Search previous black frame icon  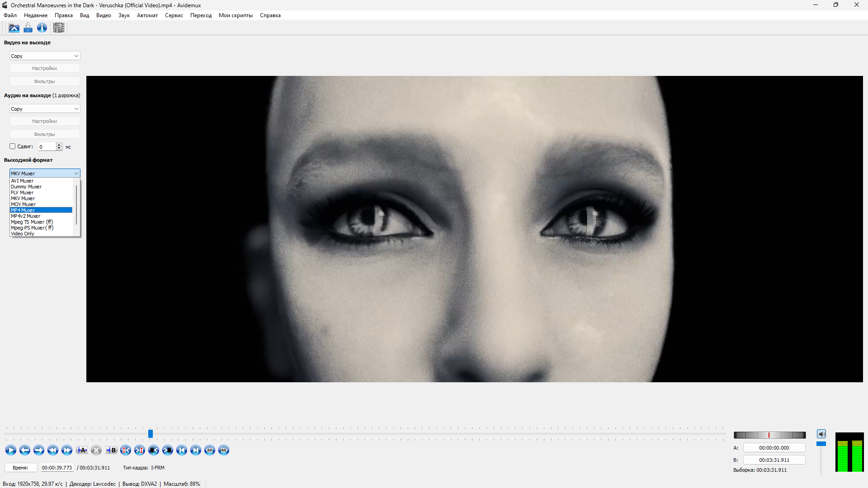click(x=154, y=450)
